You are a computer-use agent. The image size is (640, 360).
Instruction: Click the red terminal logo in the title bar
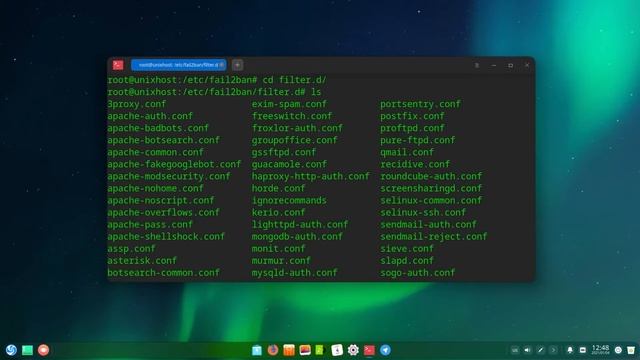tap(118, 65)
